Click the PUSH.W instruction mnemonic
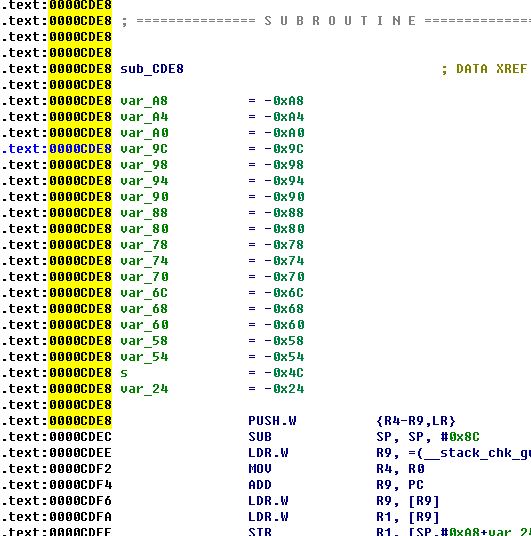Screen dimensions: 531x536 (272, 421)
